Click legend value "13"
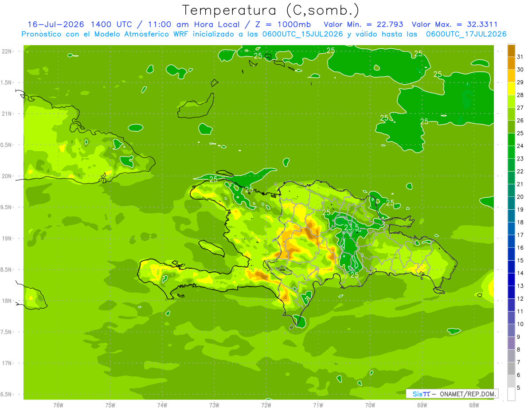The height and width of the screenshot is (411, 532). (x=520, y=286)
